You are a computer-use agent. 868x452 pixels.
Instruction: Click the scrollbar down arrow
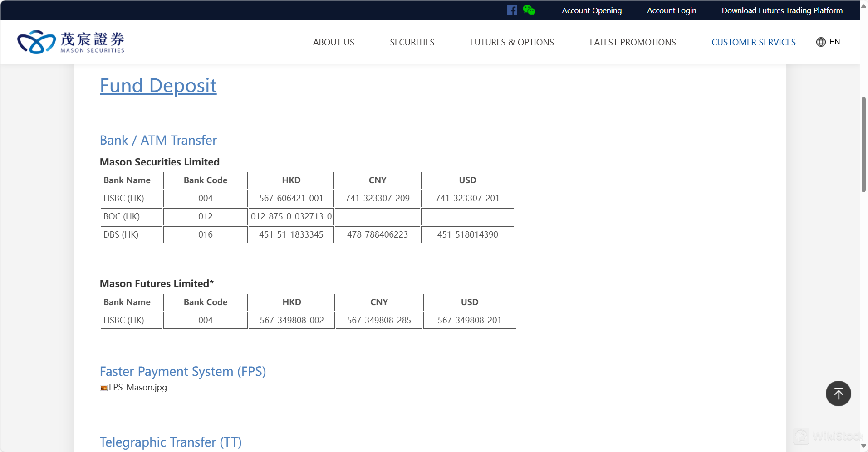point(863,446)
